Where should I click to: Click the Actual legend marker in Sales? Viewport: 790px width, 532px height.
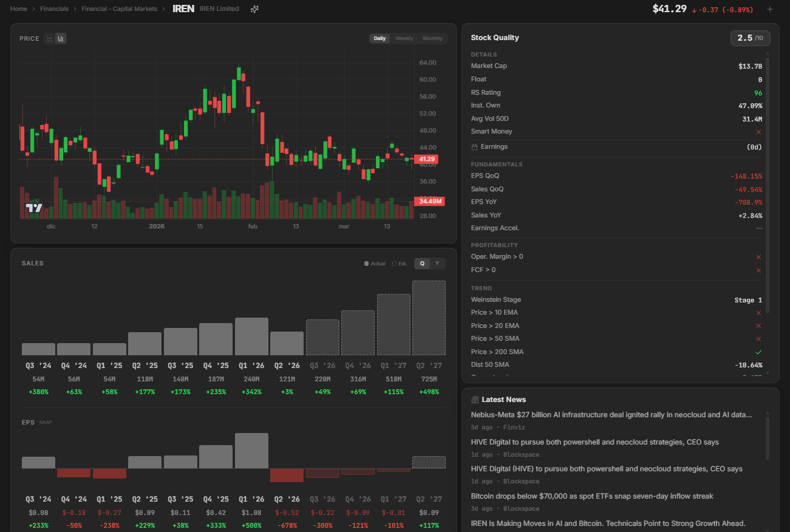[366, 264]
